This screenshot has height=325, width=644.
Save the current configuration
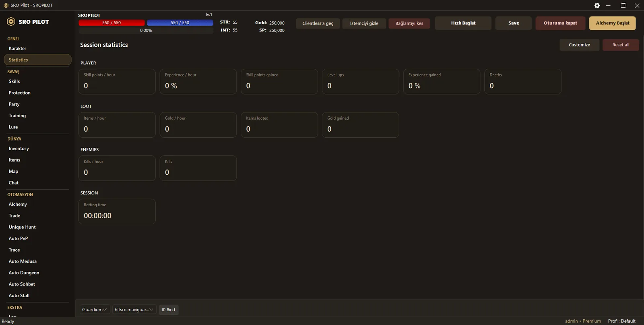(514, 23)
